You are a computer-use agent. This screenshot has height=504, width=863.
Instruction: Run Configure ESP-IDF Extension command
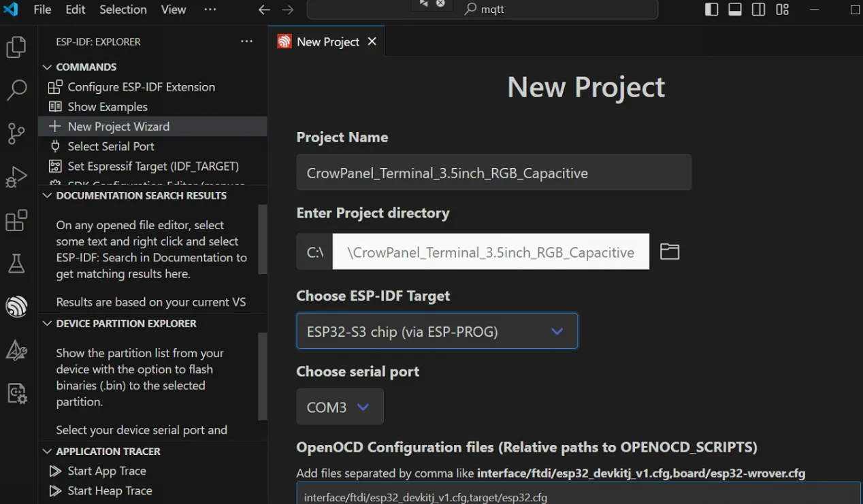[141, 86]
